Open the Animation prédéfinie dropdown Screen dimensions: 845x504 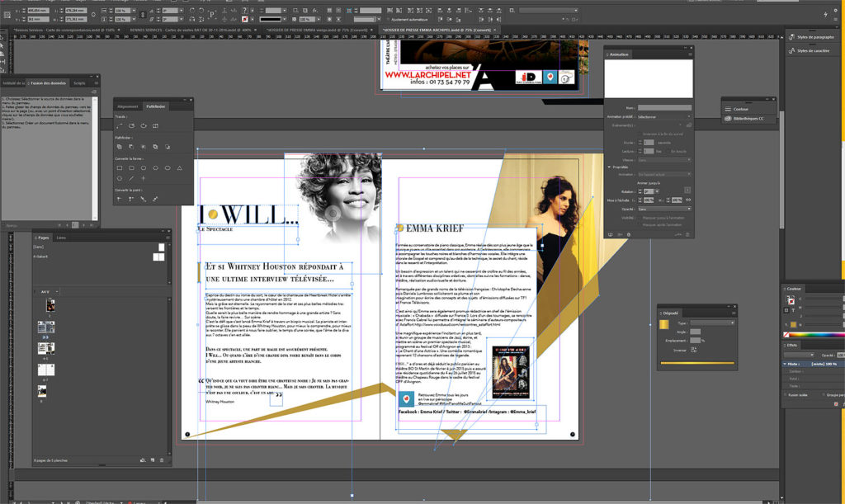(663, 117)
